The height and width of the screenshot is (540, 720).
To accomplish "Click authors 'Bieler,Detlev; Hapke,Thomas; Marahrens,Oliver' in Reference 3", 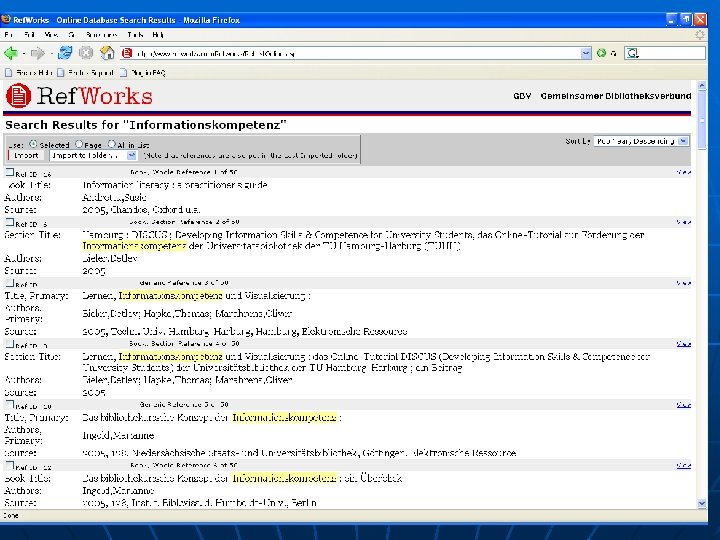I will pos(187,314).
